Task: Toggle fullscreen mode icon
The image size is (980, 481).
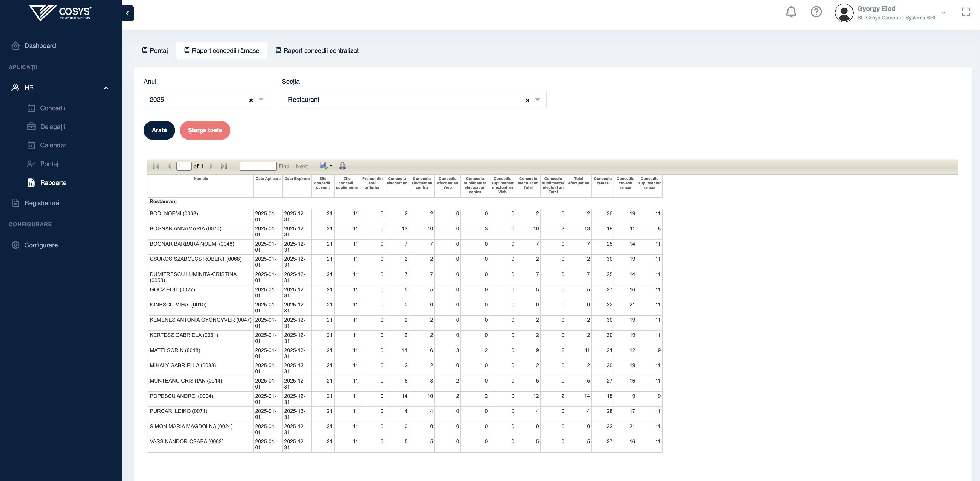Action: point(966,12)
